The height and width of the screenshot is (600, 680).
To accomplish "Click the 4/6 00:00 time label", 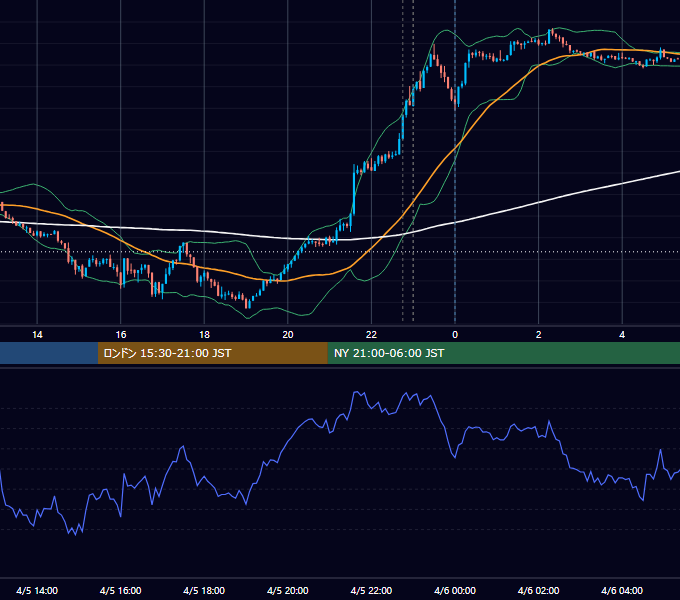I will point(455,590).
